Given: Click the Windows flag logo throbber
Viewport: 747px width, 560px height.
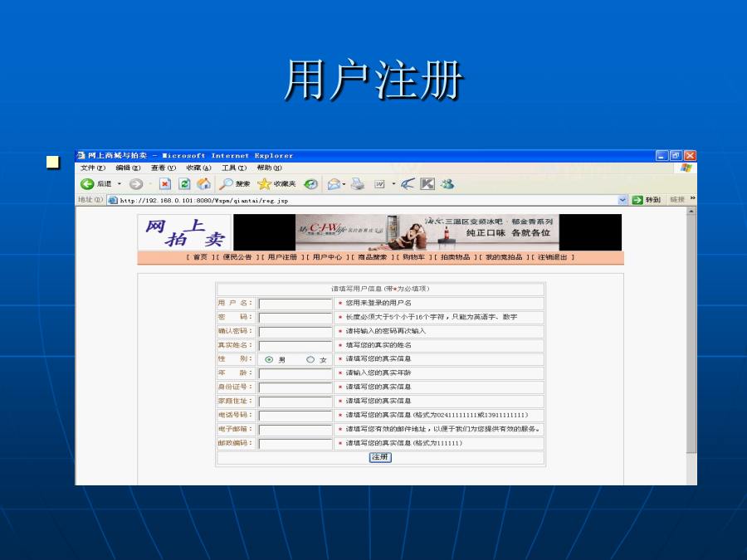Looking at the screenshot, I should (686, 168).
